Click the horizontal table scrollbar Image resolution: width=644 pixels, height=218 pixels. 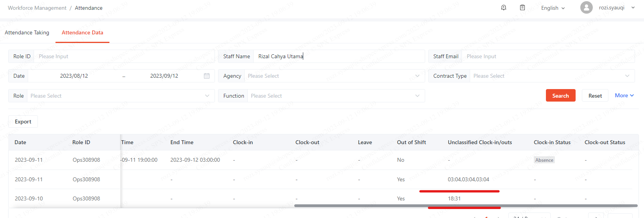[x=465, y=205]
